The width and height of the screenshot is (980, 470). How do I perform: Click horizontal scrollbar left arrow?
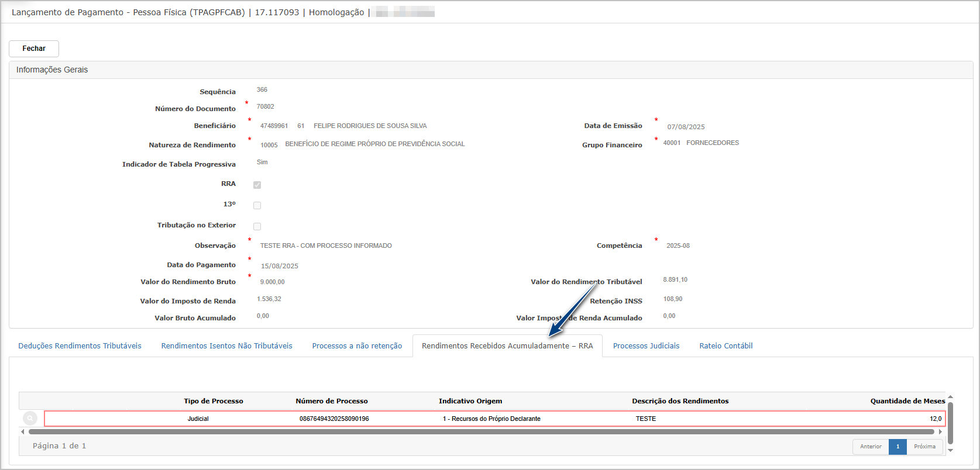tap(23, 432)
